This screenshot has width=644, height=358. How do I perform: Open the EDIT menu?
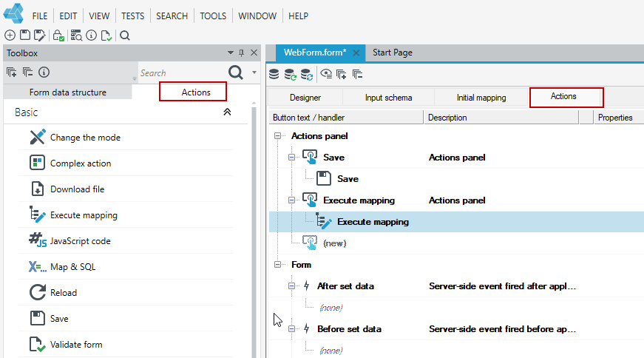(x=68, y=16)
